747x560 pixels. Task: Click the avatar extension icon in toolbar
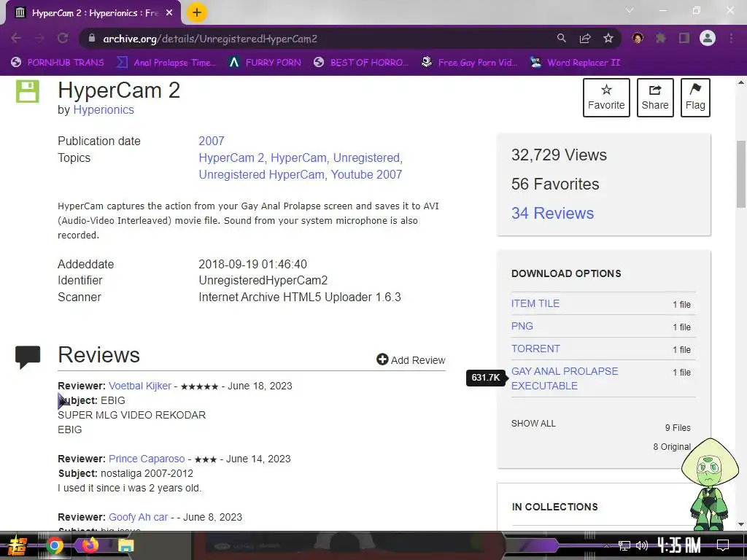click(638, 39)
